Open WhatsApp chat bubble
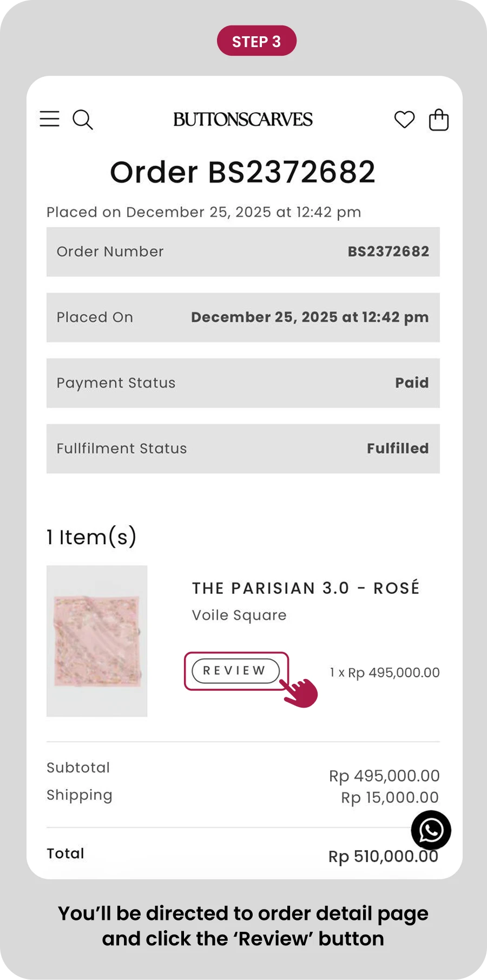The image size is (487, 980). pos(431,830)
